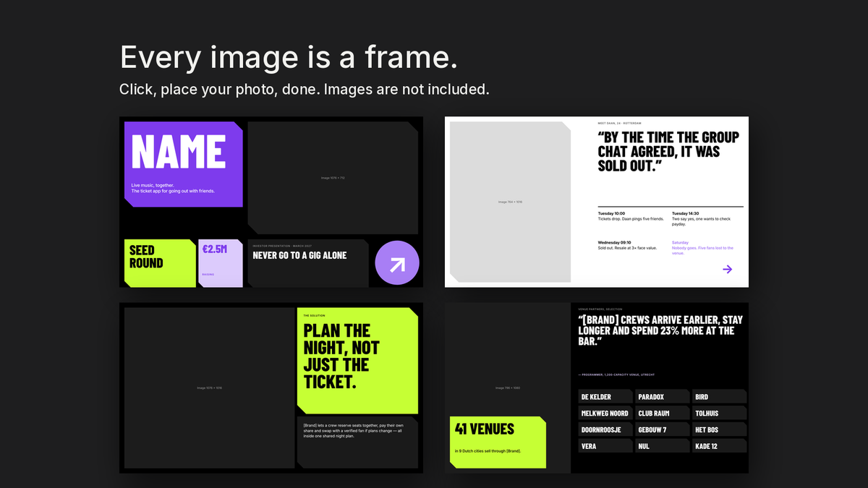Click the 'SEED ROUND' green card
Image resolution: width=868 pixels, height=488 pixels.
(x=160, y=263)
